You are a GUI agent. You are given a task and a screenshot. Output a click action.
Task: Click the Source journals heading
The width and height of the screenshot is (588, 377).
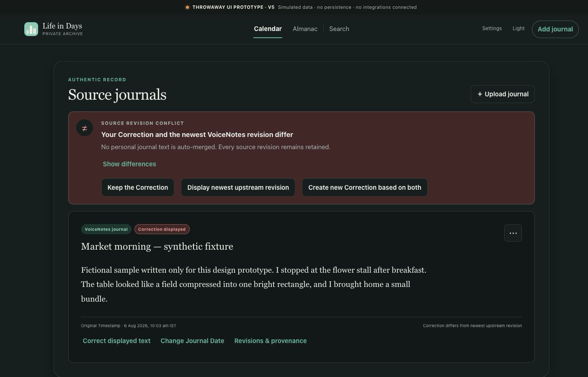117,95
